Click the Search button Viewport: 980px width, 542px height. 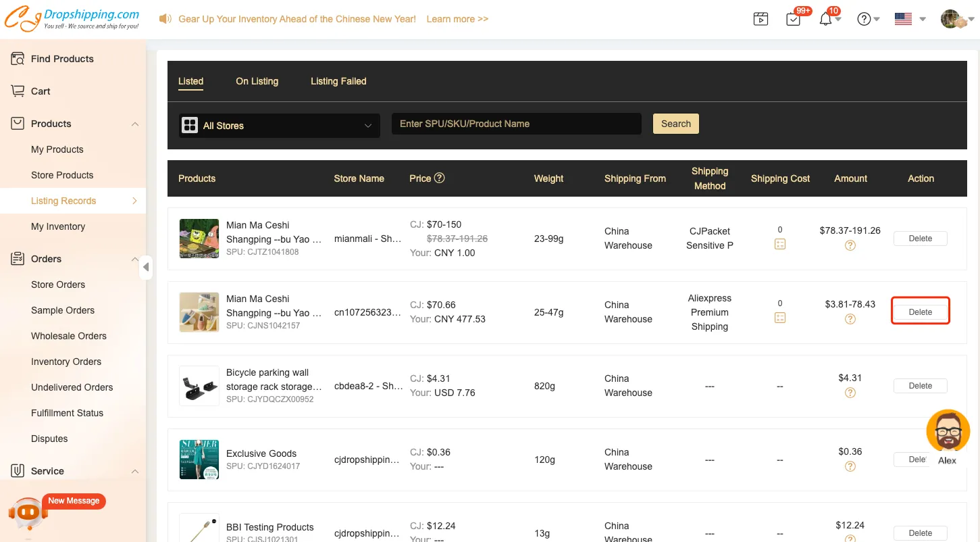coord(675,124)
